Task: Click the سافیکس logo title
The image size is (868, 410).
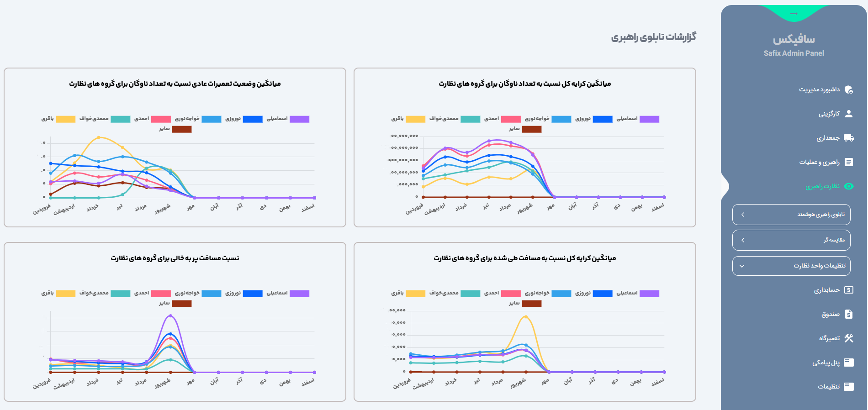Action: click(x=794, y=39)
